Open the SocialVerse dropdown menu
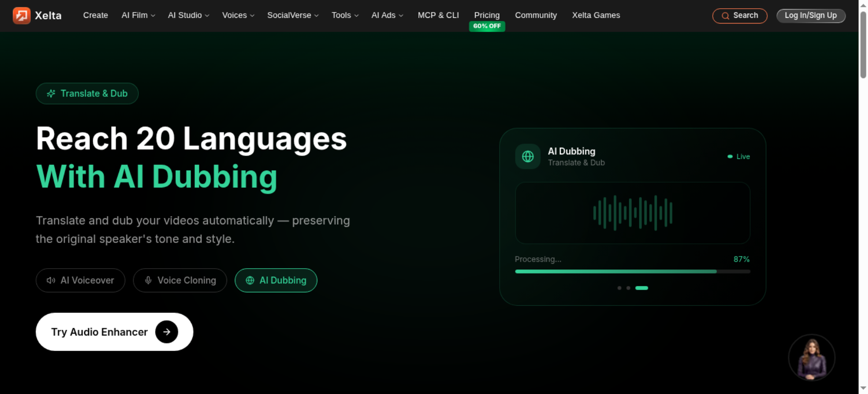 [293, 16]
